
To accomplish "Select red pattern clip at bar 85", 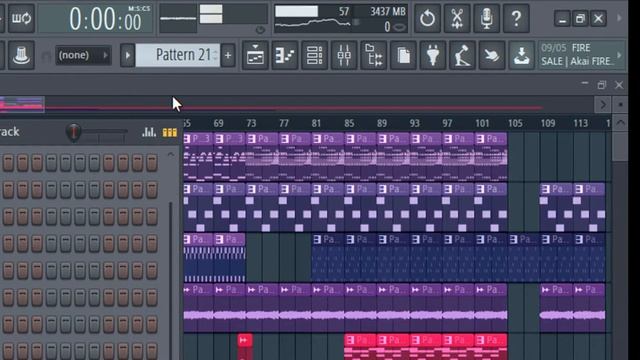I will pos(360,346).
